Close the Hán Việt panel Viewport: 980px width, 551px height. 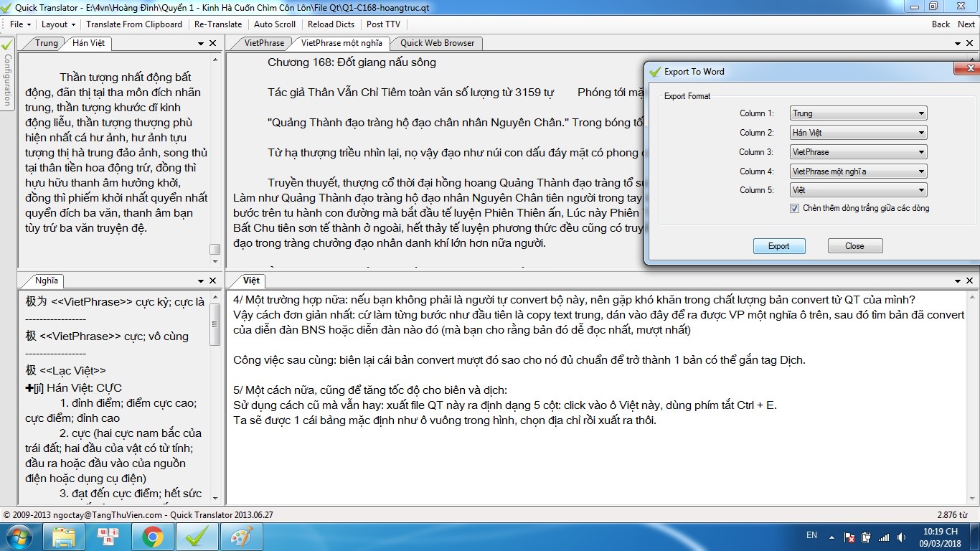213,43
